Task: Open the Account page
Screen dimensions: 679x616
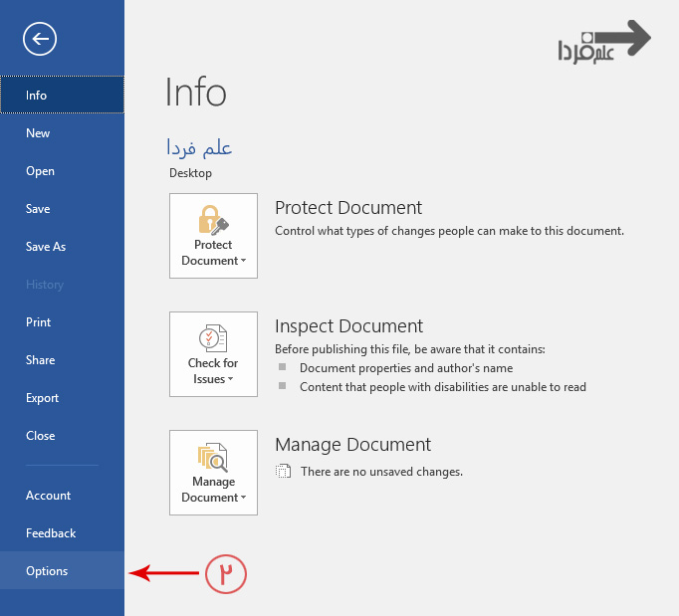Action: click(x=48, y=496)
